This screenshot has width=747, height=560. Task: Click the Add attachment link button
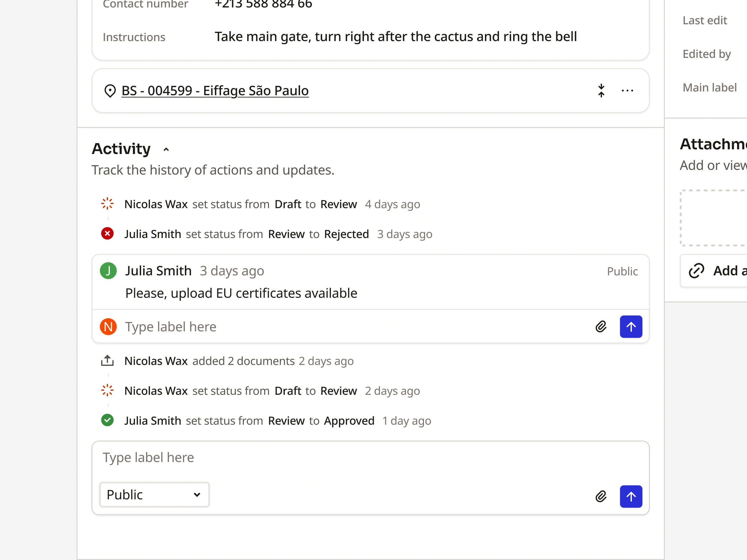click(x=716, y=271)
